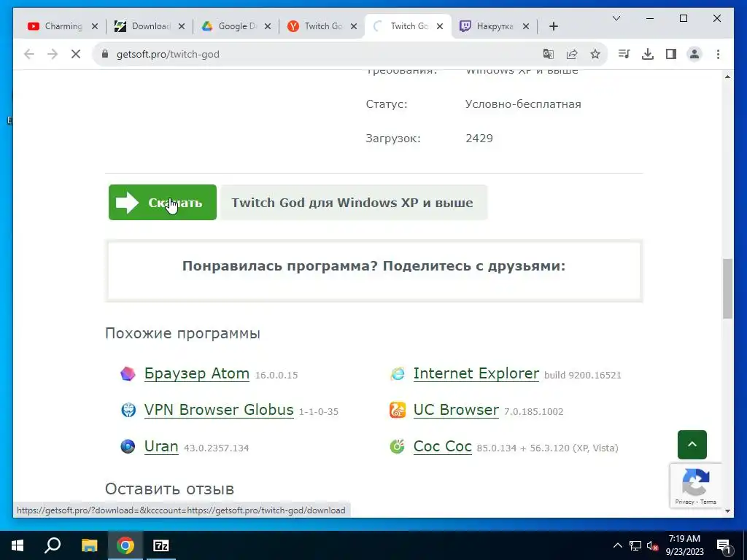Go back to the previous page

[29, 54]
